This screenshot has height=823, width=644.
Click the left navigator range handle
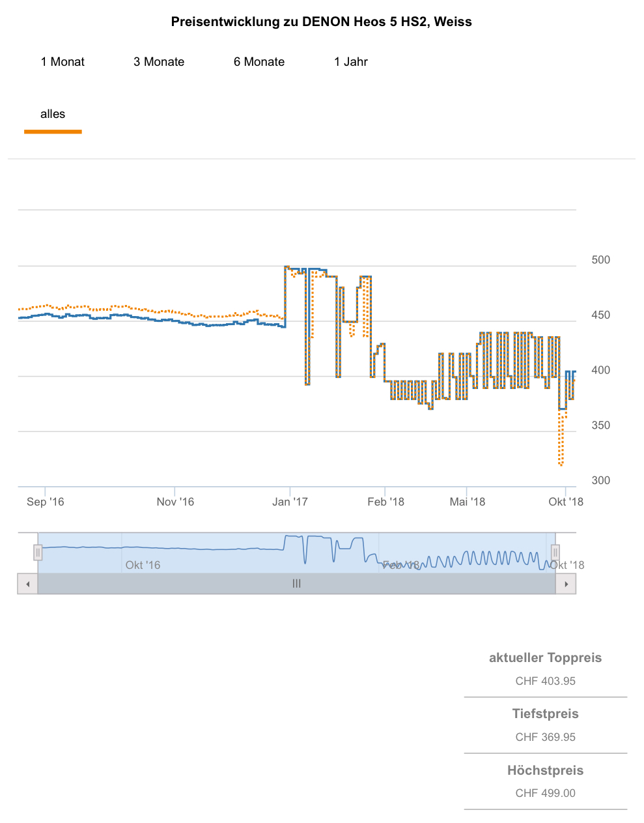coord(38,553)
